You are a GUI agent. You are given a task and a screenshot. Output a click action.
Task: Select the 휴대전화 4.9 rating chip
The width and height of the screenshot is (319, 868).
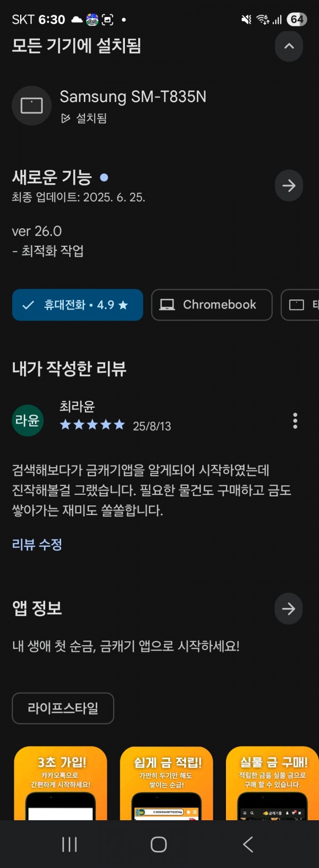78,305
